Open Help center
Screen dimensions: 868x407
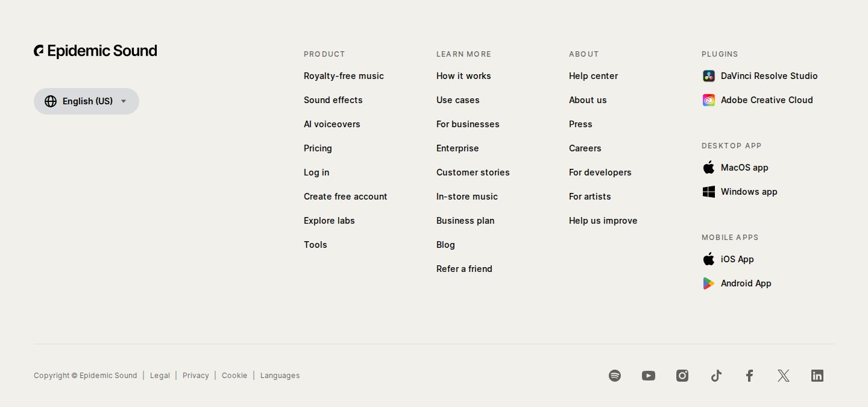pos(593,76)
